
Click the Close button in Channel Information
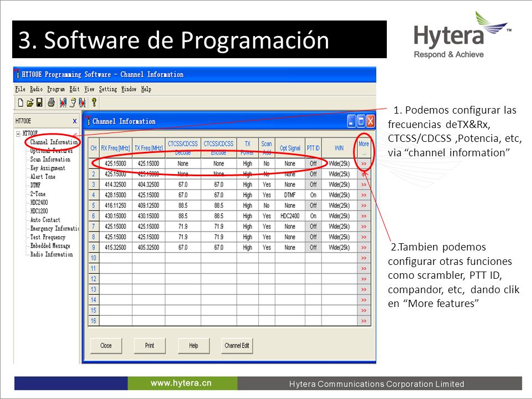[x=106, y=346]
